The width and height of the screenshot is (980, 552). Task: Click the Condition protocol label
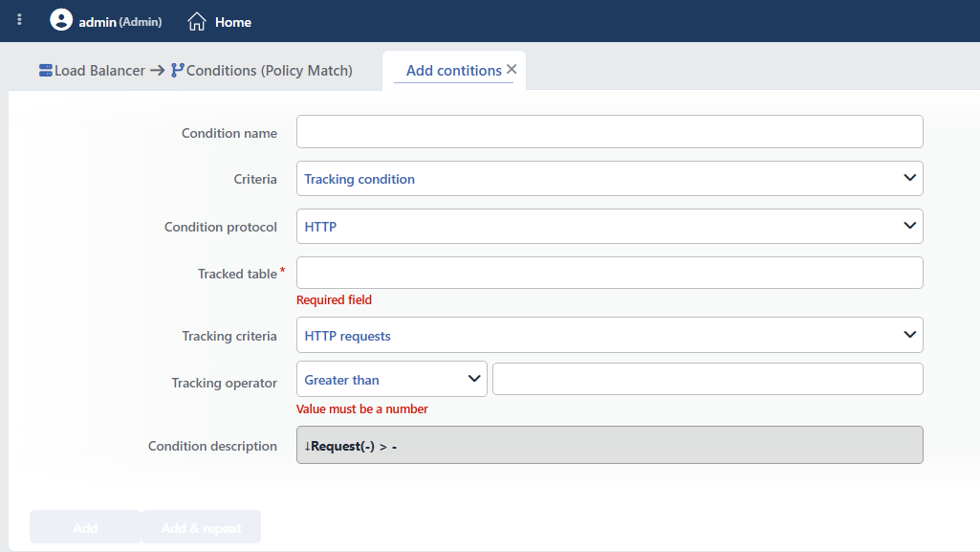[221, 227]
